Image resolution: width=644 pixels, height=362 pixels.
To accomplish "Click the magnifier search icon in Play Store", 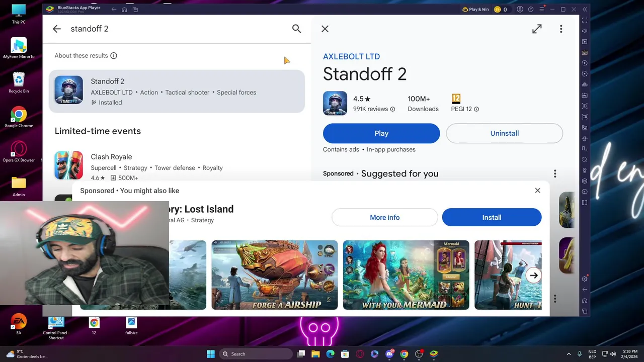I will pos(296,29).
